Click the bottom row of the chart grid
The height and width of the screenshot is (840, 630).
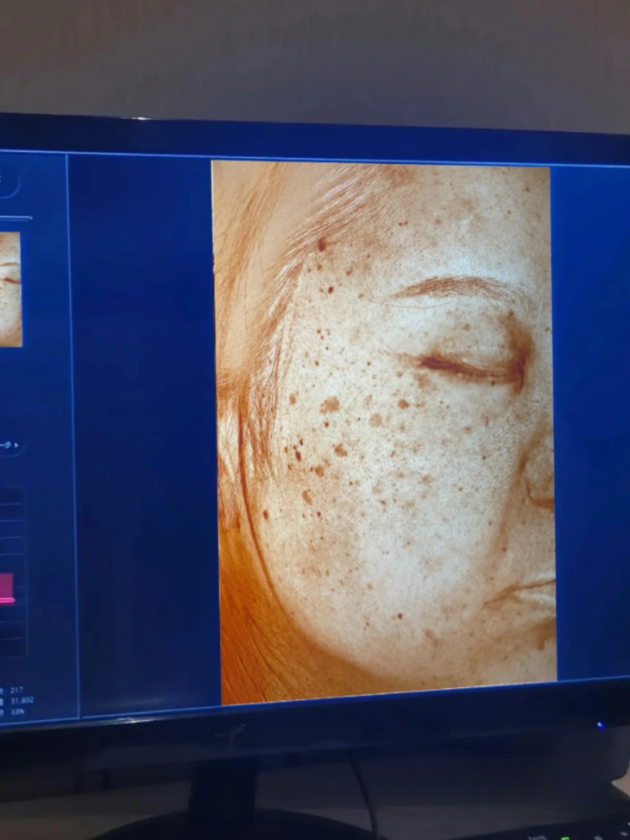point(10,647)
